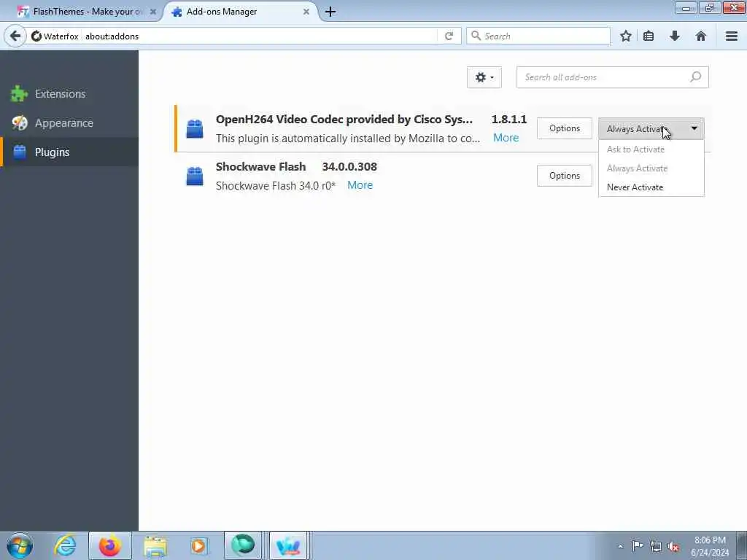
Task: Launch Internet Explorer from the taskbar
Action: (x=65, y=545)
